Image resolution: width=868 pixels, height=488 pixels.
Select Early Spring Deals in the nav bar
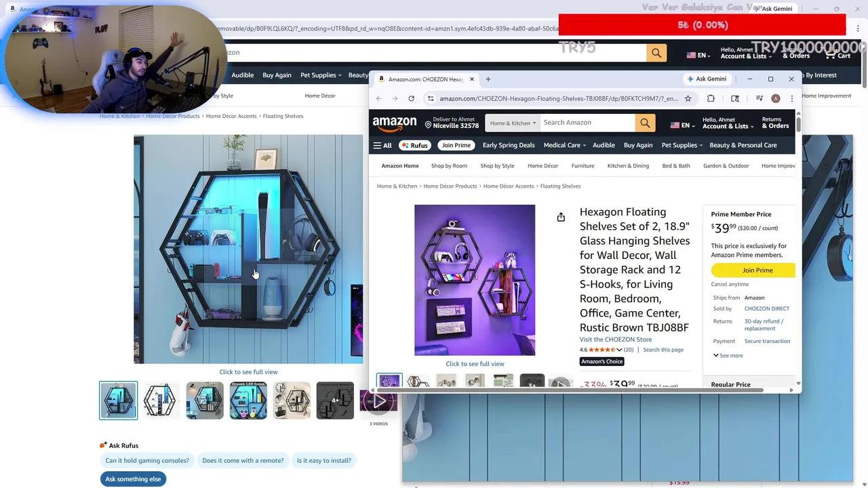click(509, 145)
